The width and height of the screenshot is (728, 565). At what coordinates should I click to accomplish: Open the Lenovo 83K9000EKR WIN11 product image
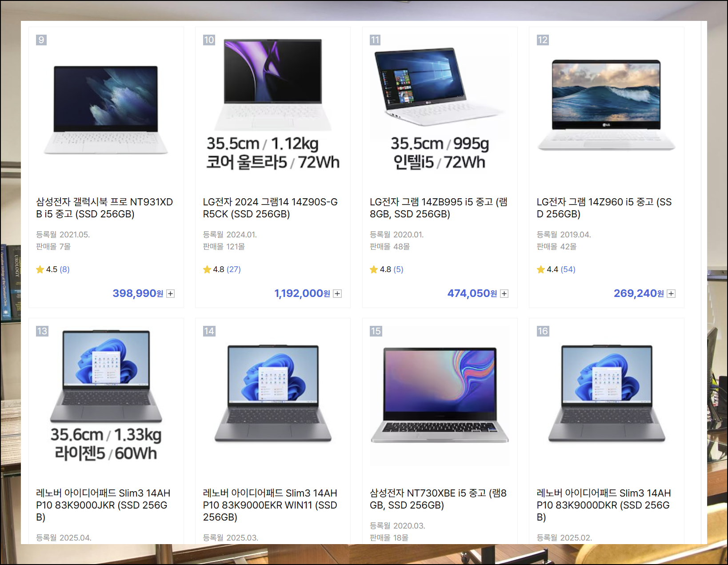pyautogui.click(x=273, y=396)
